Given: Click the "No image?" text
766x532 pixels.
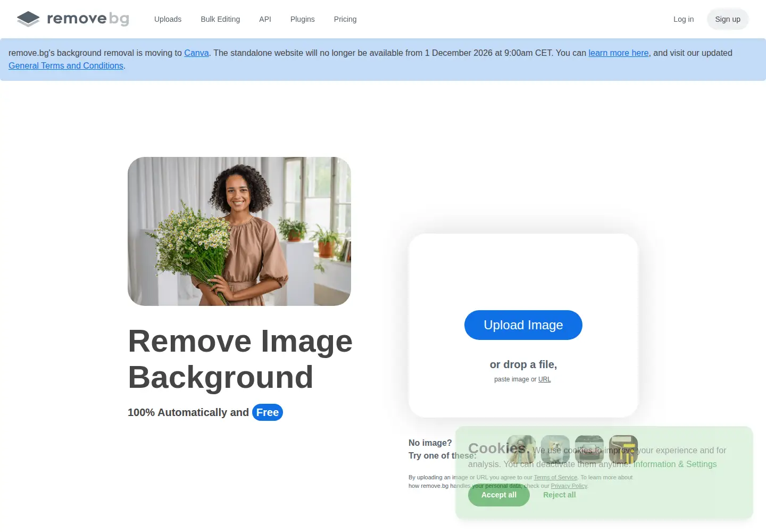Looking at the screenshot, I should click(x=430, y=443).
